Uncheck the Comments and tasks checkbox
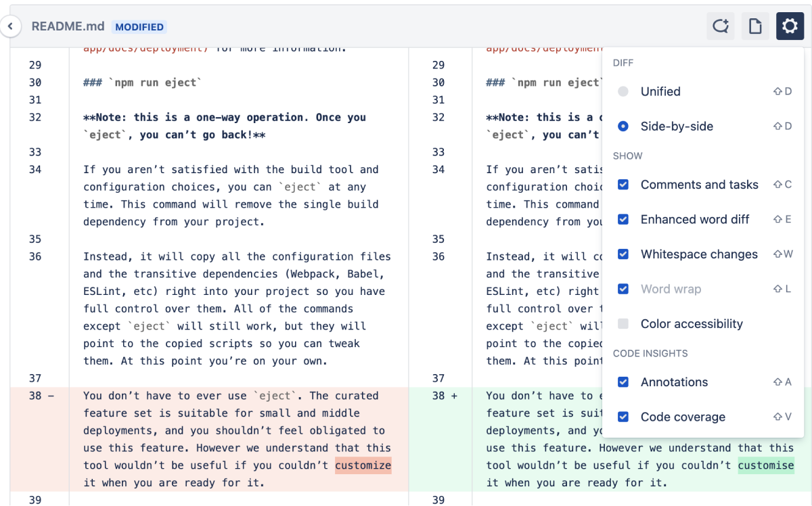Viewport: 812px width, 506px height. 623,185
